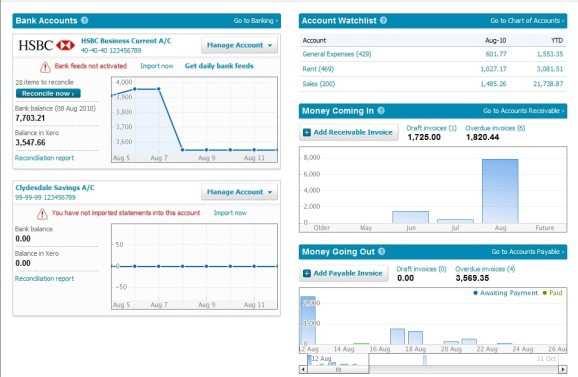Image resolution: width=578 pixels, height=377 pixels.
Task: Open Overdue invoices (4) payable link
Action: 485,269
